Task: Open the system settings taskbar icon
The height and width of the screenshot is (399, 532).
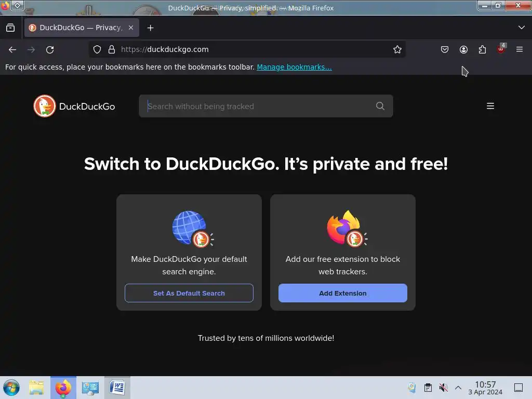Action: tap(90, 388)
